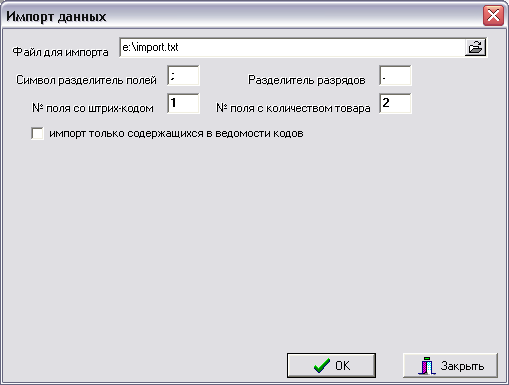This screenshot has height=385, width=509.
Task: Select the barcode field number box showing 1
Action: tap(183, 104)
